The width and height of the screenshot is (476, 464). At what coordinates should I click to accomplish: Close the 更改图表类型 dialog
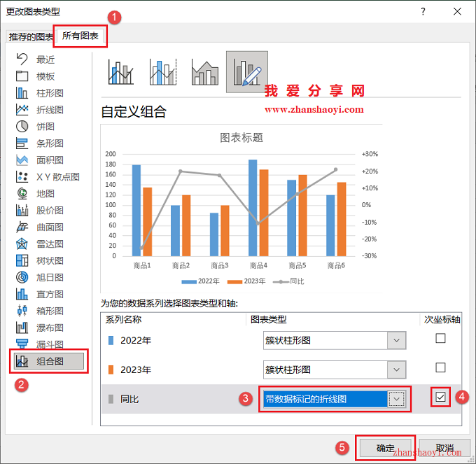coord(457,11)
